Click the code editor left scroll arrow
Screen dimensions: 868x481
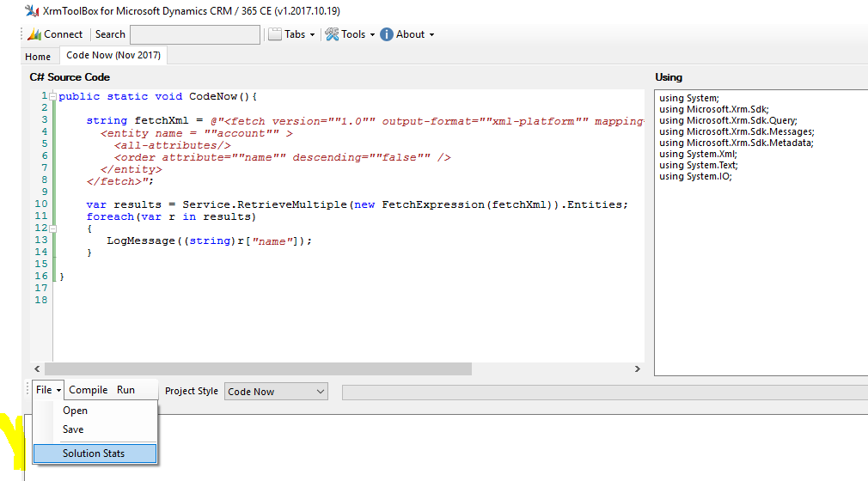tap(37, 368)
